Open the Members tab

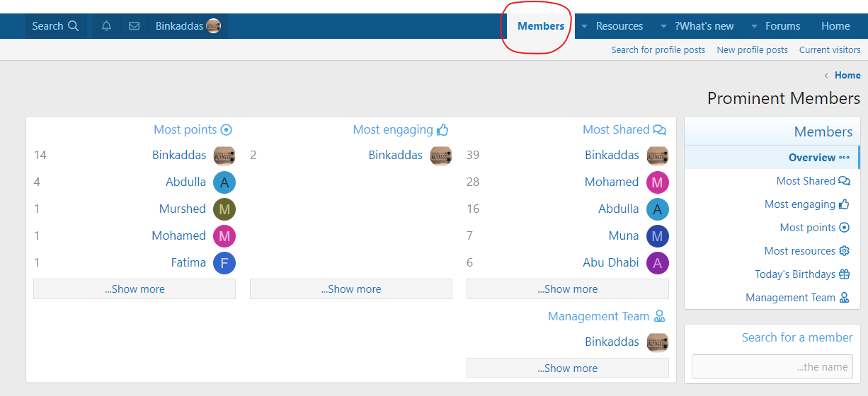[541, 26]
